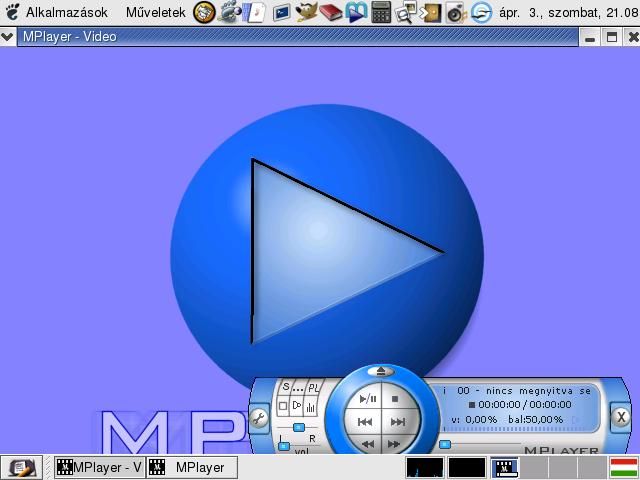640x480 pixels.
Task: Toggle play/pause on MPlayer controller
Action: (368, 399)
